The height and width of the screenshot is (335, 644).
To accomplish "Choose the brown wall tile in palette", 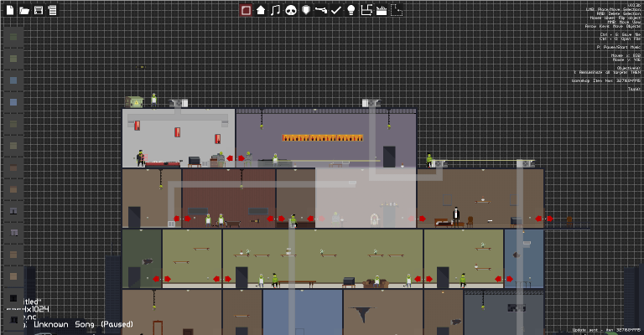I will [x=13, y=167].
